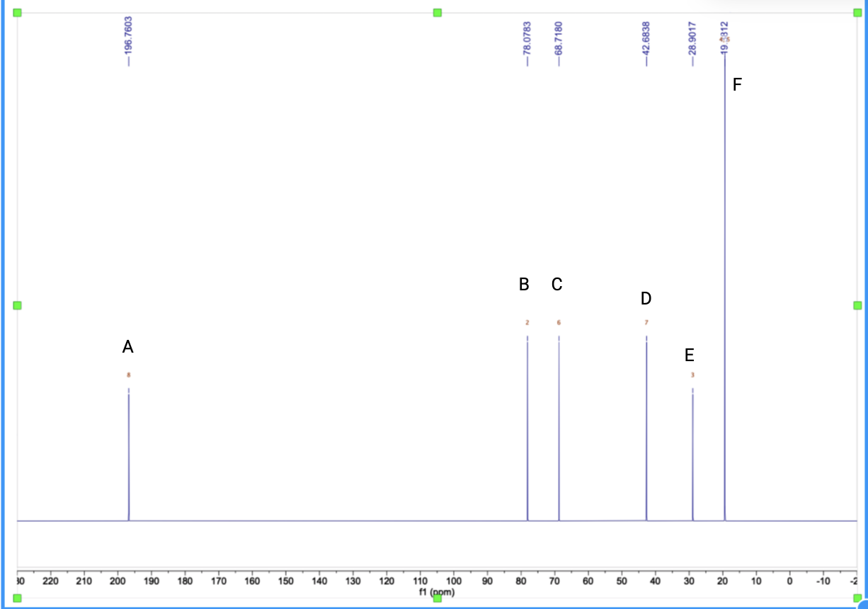Viewport: 868px width, 609px height.
Task: Select letter B annotation
Action: tap(524, 285)
